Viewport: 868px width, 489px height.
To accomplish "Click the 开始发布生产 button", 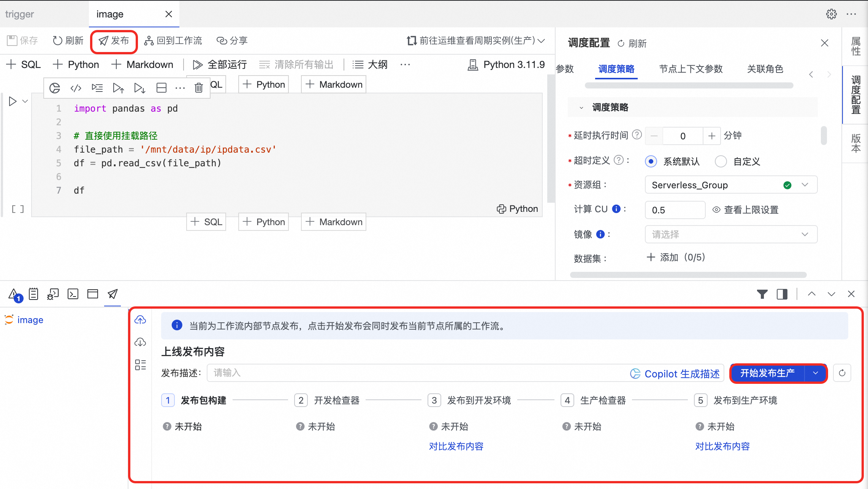I will pyautogui.click(x=767, y=373).
